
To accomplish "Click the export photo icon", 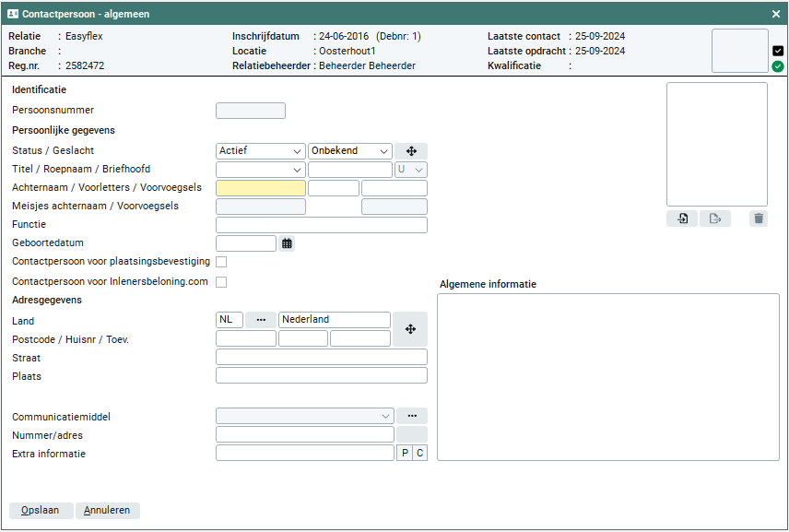I will point(714,219).
